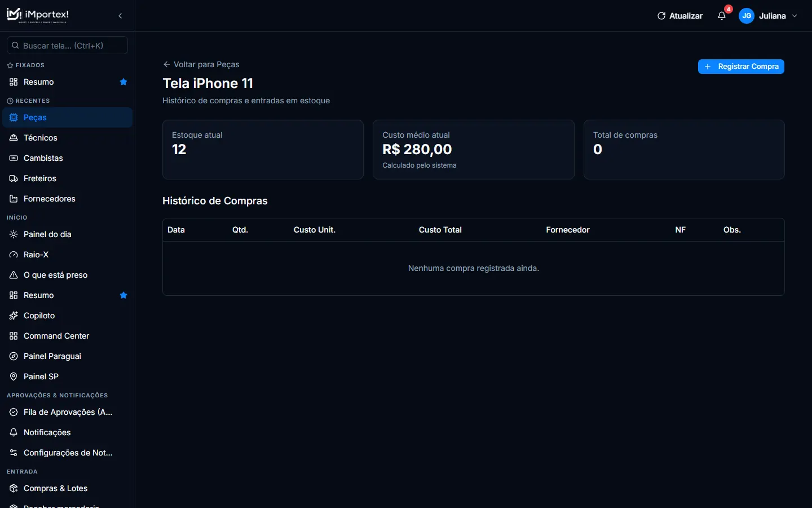
Task: Click the Painel SP location pin icon
Action: (x=14, y=376)
